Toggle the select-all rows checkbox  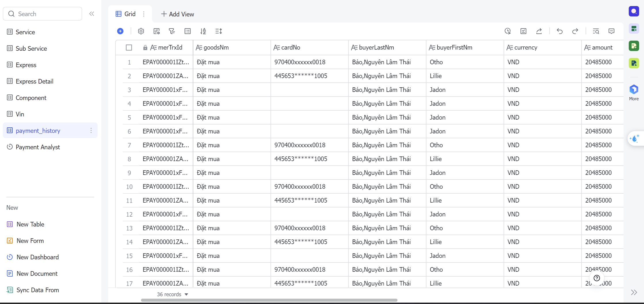click(129, 48)
